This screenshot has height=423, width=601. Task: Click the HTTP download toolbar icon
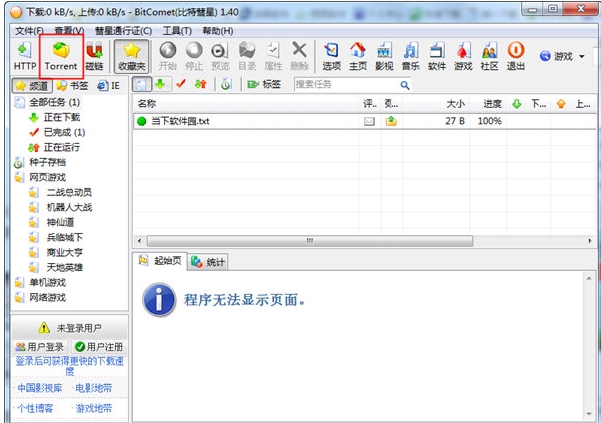coord(25,56)
